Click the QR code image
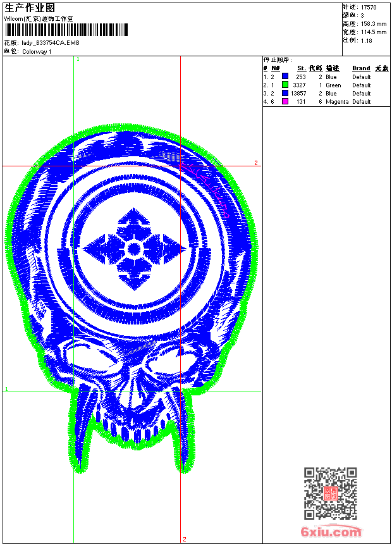Screen dimensions: 392x544 pos(331,493)
